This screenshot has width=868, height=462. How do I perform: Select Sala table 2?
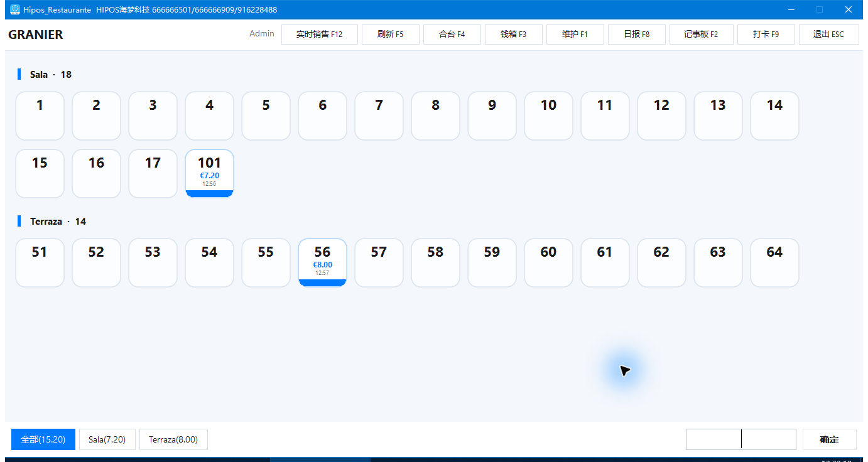[97, 116]
